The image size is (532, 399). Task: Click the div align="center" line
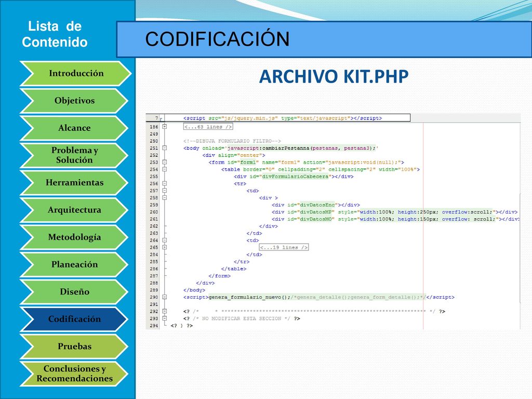pos(234,155)
